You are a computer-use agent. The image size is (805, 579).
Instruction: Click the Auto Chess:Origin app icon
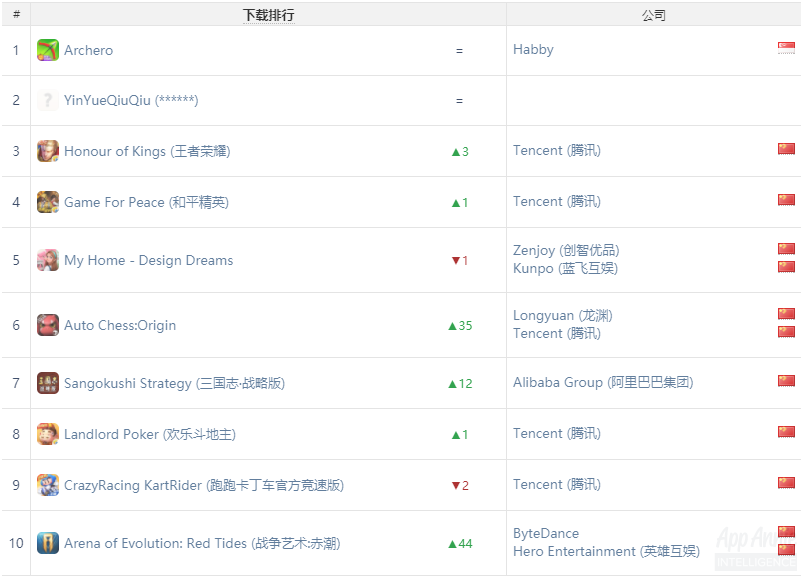point(48,325)
